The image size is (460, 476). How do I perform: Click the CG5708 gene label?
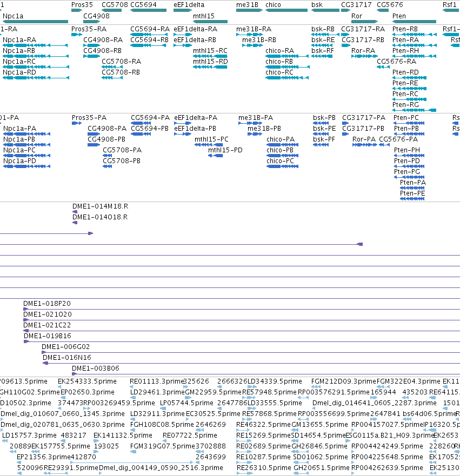click(x=115, y=5)
